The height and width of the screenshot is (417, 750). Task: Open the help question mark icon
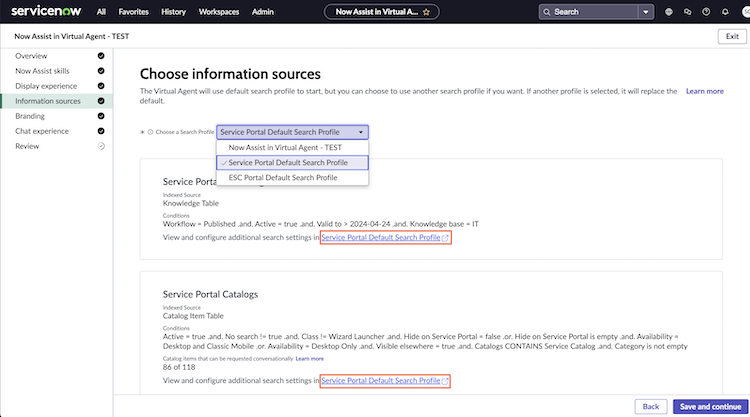point(706,12)
